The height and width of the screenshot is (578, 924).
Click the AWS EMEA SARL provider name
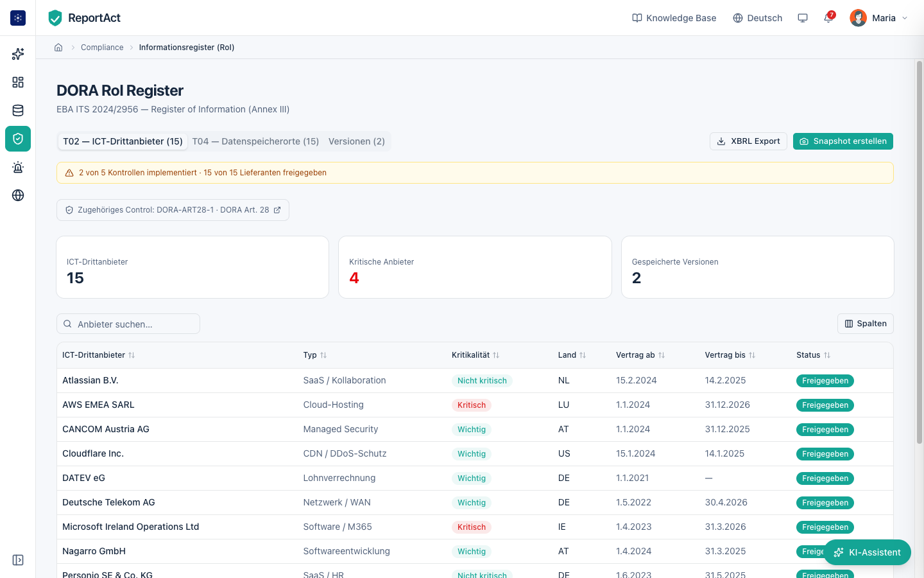coord(98,405)
